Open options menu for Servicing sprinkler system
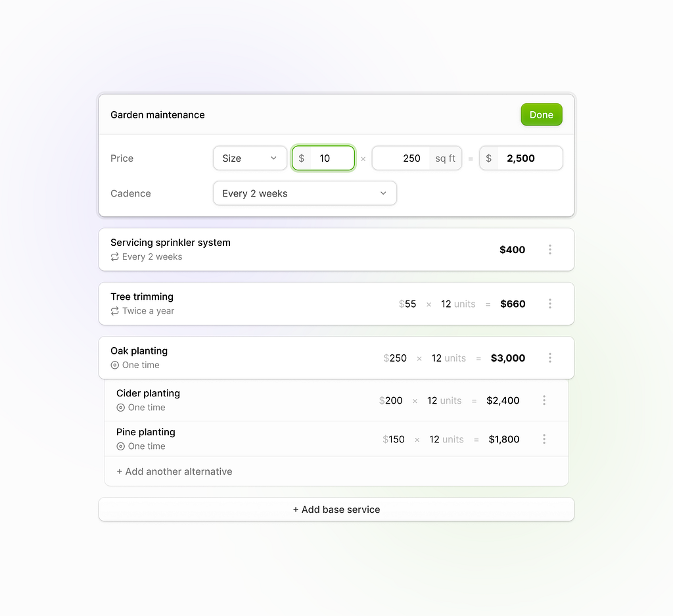 click(550, 249)
